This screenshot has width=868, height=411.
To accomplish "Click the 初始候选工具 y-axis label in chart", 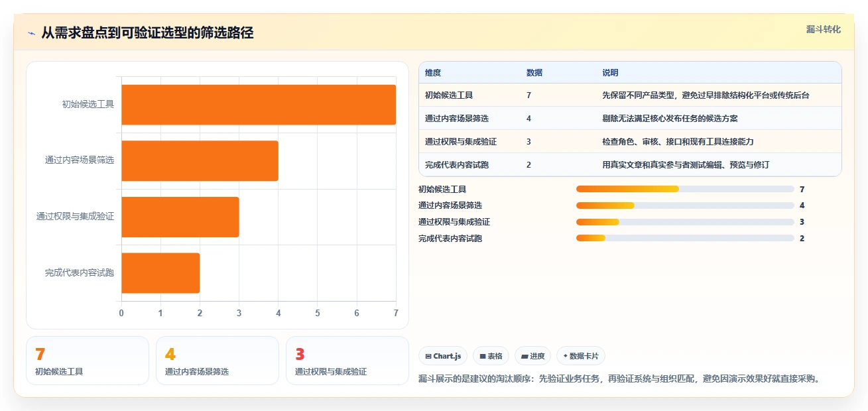I will click(88, 104).
